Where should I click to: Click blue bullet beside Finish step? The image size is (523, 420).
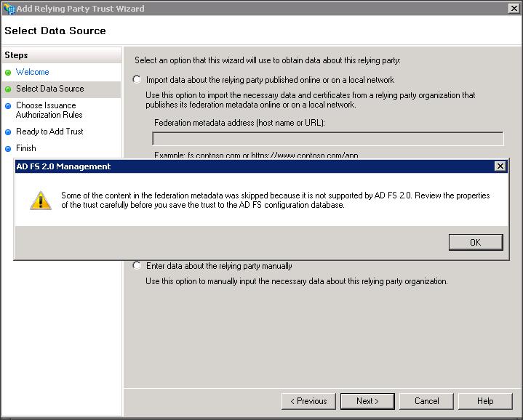click(8, 149)
